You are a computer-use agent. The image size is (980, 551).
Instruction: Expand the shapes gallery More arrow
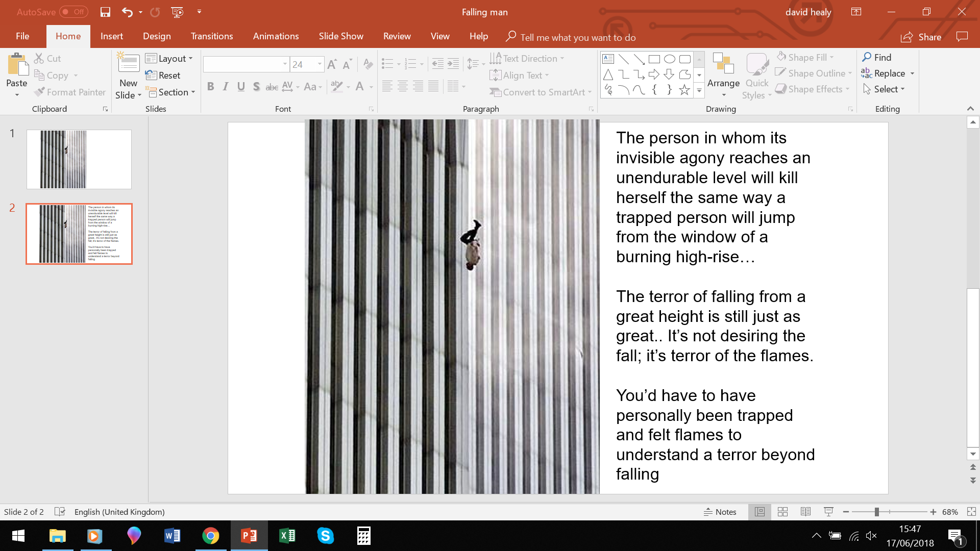point(699,91)
